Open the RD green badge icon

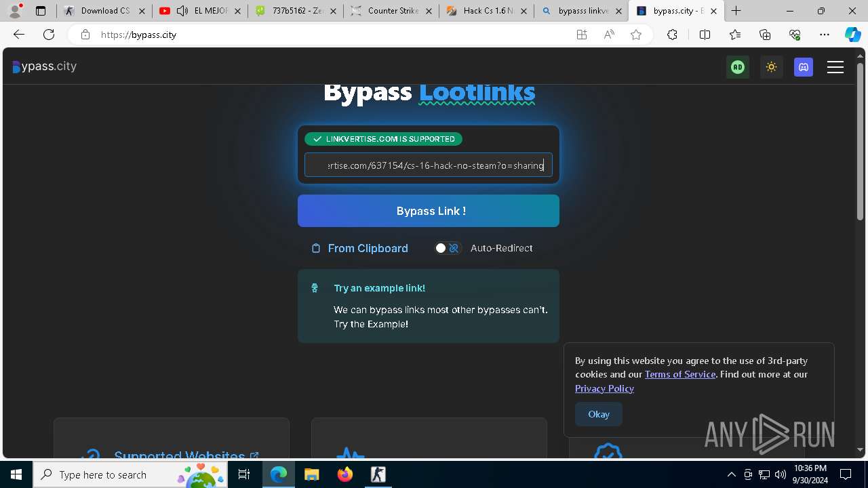click(x=738, y=67)
